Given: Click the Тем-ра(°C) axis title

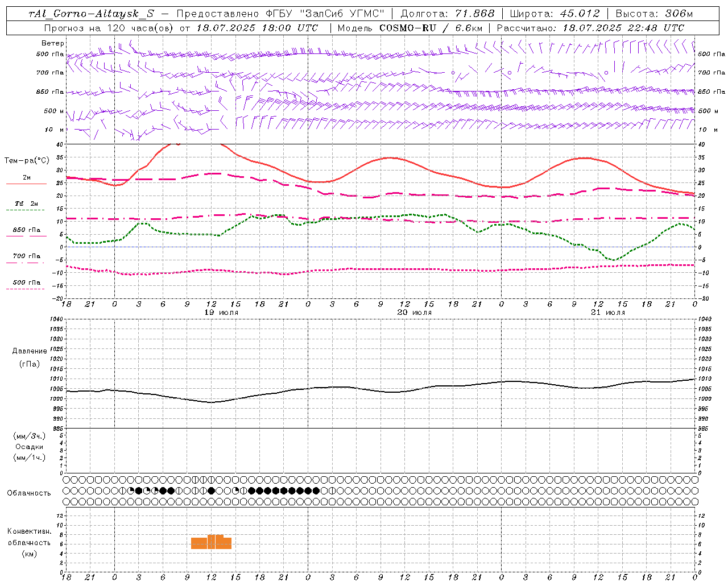Looking at the screenshot, I should (27, 161).
